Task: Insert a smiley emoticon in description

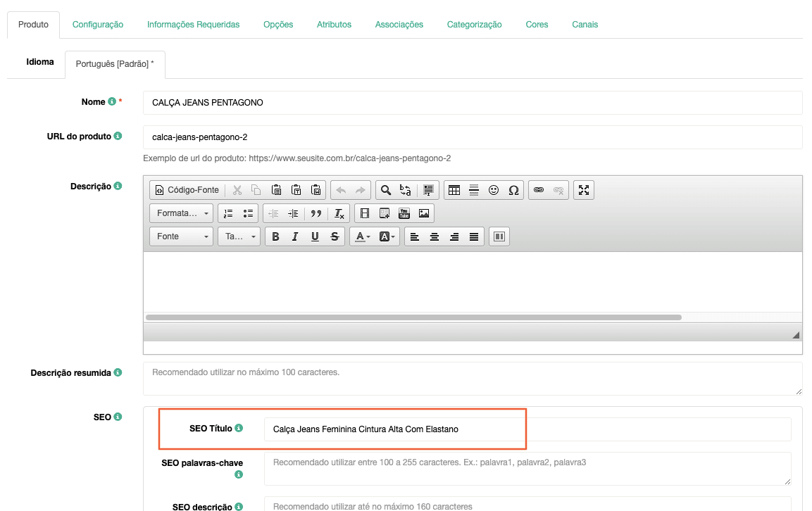Action: pyautogui.click(x=494, y=190)
